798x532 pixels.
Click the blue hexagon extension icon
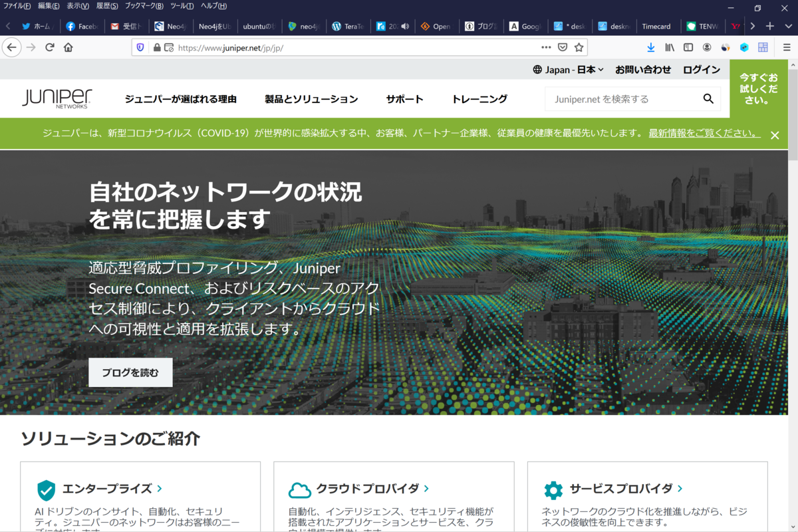[744, 47]
